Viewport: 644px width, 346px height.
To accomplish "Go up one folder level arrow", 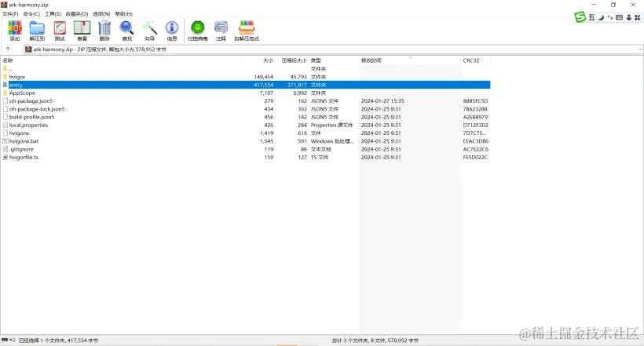I will click(x=8, y=49).
